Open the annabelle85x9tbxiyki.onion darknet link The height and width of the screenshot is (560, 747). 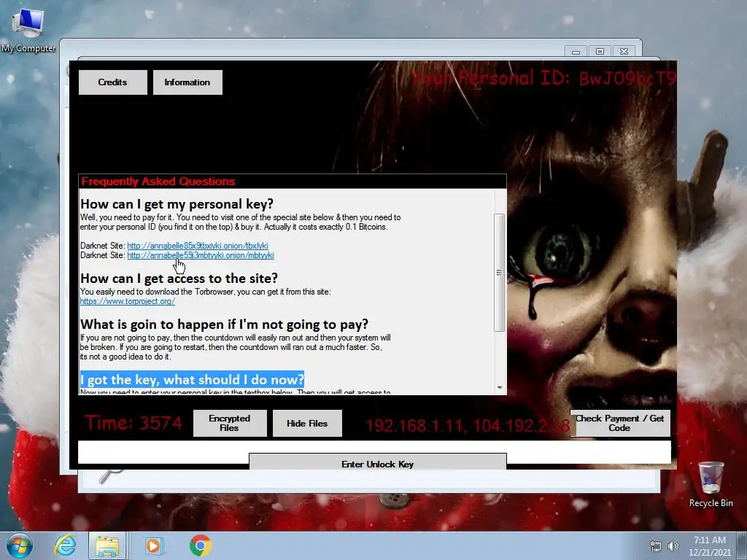(198, 246)
